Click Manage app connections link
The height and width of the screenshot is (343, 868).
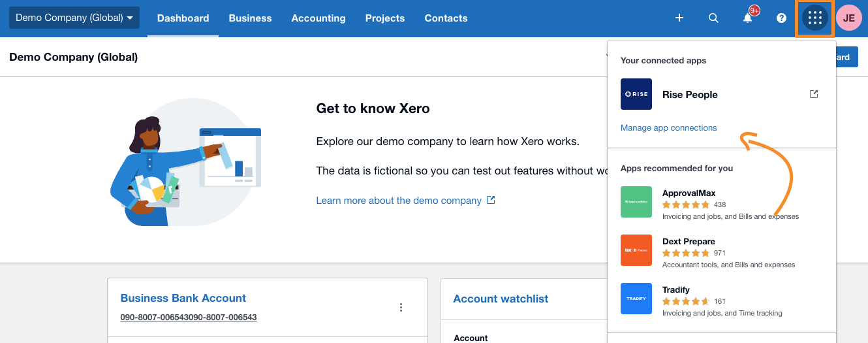tap(668, 127)
